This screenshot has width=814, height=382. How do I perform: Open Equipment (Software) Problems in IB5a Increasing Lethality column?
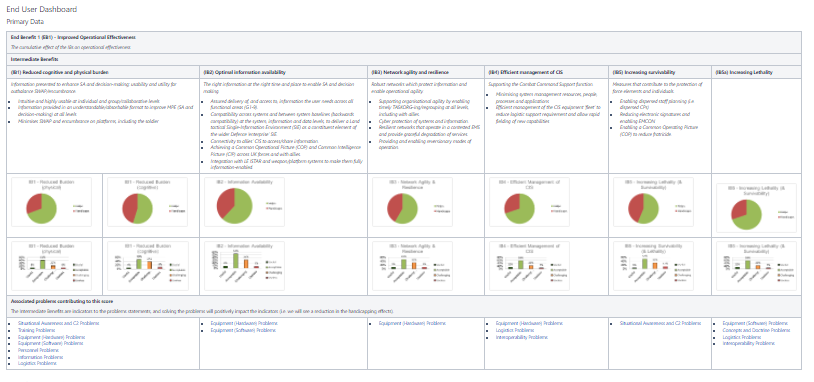coord(755,323)
